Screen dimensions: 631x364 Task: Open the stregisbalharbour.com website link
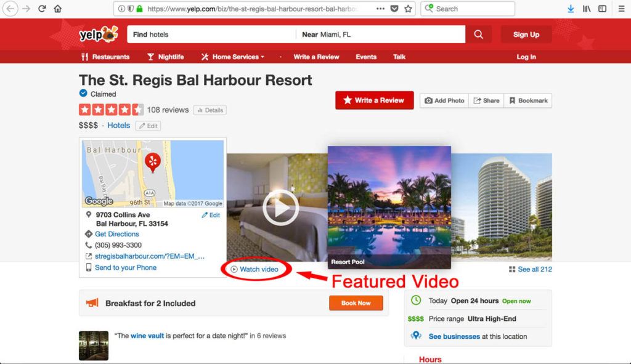(149, 256)
